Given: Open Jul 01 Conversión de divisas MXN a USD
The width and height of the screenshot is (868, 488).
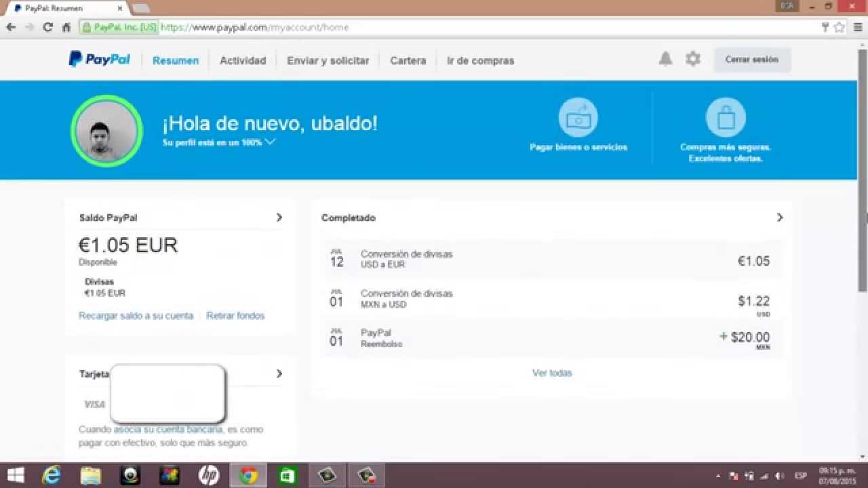Looking at the screenshot, I should [x=552, y=299].
